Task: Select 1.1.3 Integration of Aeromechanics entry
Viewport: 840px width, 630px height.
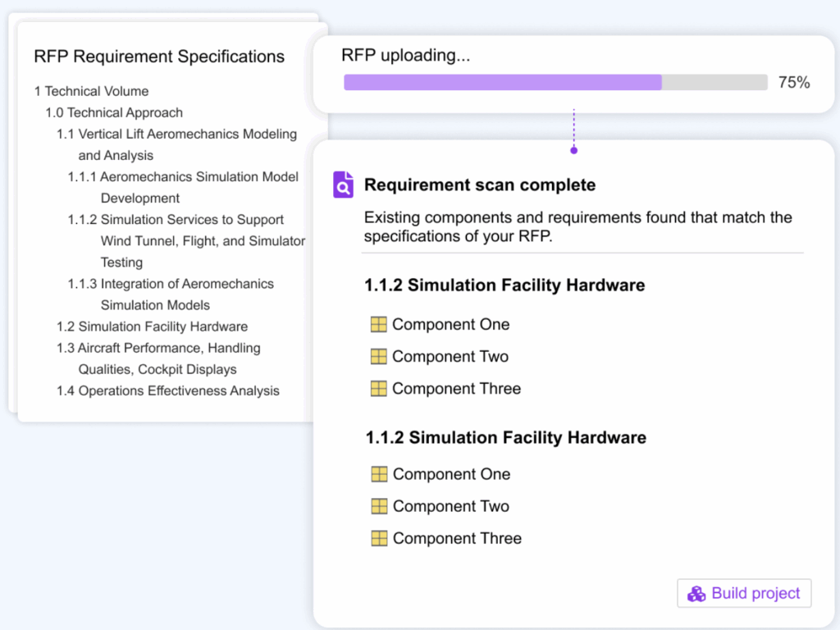Action: pyautogui.click(x=171, y=294)
